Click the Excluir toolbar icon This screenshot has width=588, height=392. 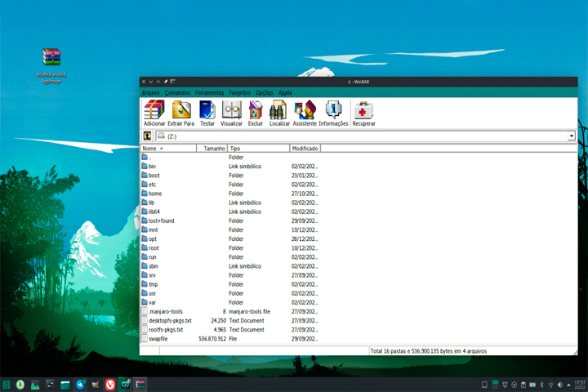(256, 113)
